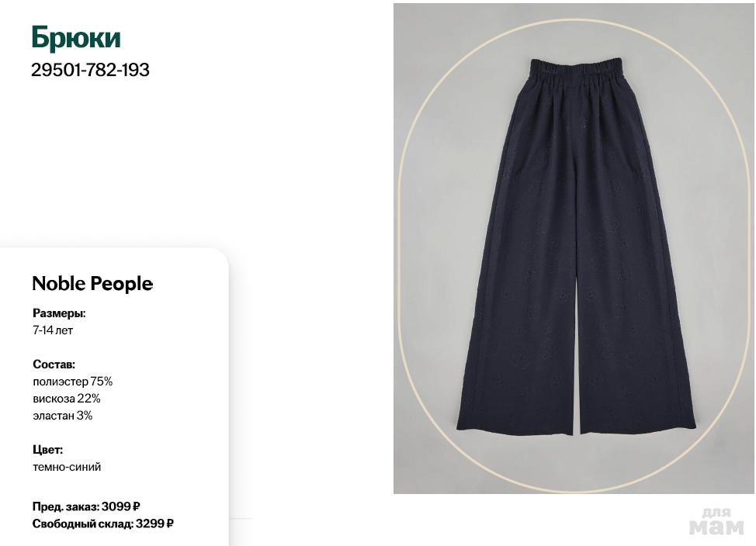Select the article number 29501-782-193
756x546 pixels.
click(90, 70)
